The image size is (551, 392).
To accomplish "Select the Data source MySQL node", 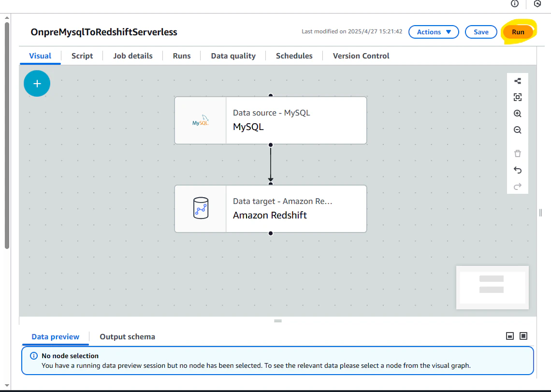I will coord(271,120).
